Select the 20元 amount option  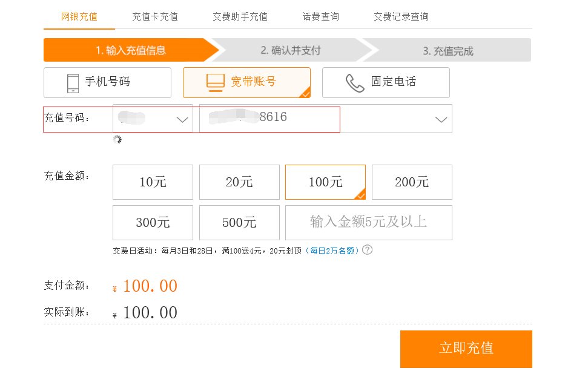pyautogui.click(x=239, y=182)
